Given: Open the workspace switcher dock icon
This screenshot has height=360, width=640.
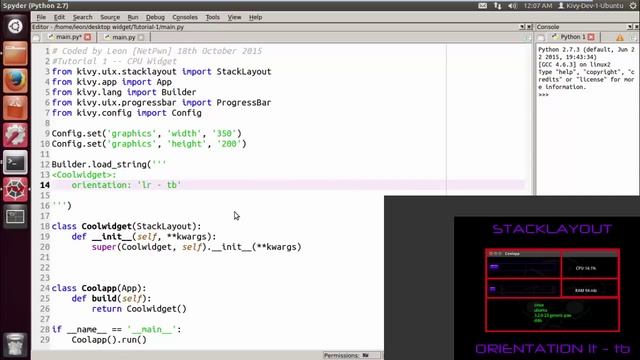Looking at the screenshot, I should (15, 217).
